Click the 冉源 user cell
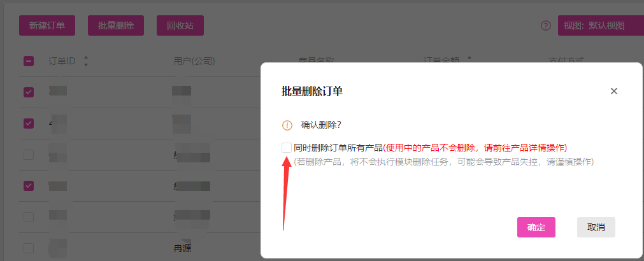This screenshot has width=644, height=261. (182, 248)
